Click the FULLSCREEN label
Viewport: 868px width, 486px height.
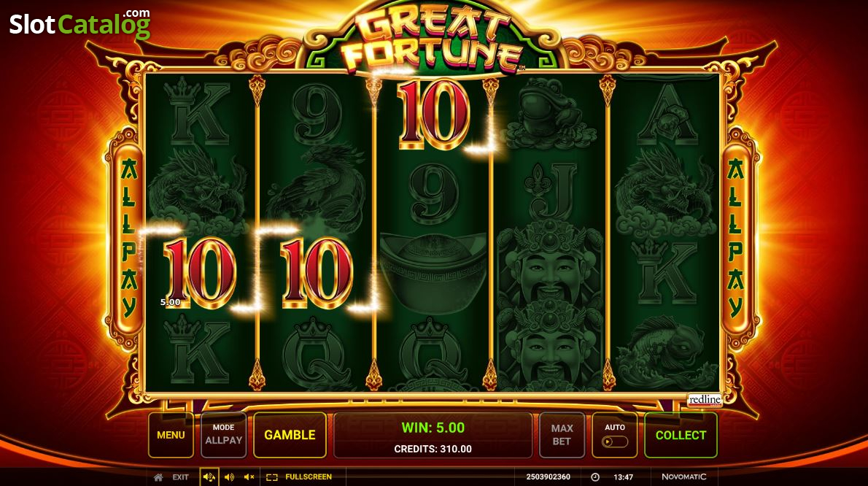pos(309,477)
